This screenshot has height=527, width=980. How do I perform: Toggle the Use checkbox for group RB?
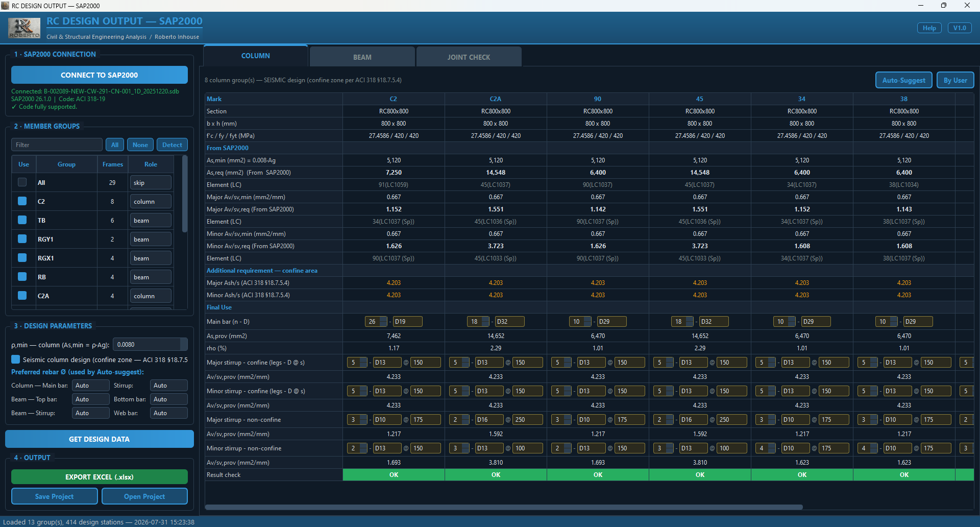click(x=22, y=277)
